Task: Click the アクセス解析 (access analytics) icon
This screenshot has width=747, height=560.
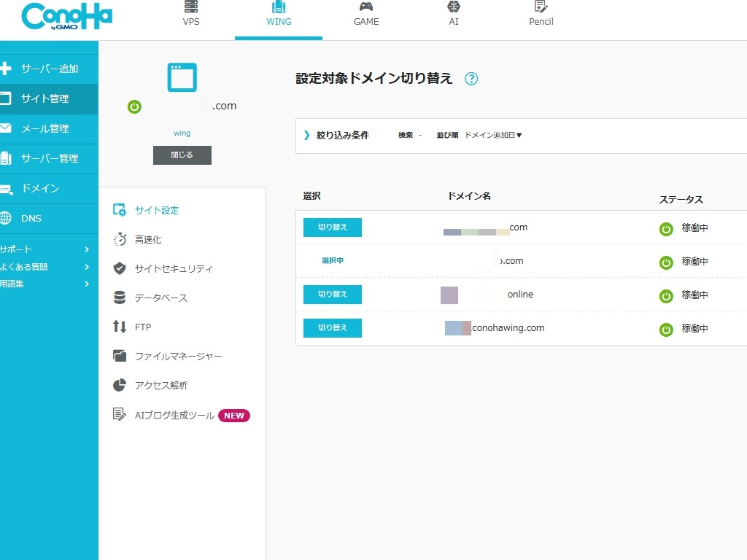Action: (x=119, y=385)
